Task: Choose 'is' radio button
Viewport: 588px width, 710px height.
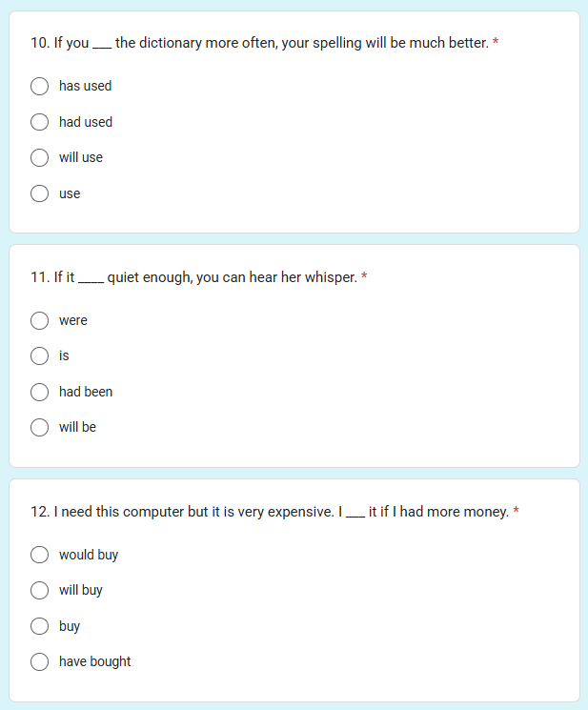Action: click(x=39, y=355)
